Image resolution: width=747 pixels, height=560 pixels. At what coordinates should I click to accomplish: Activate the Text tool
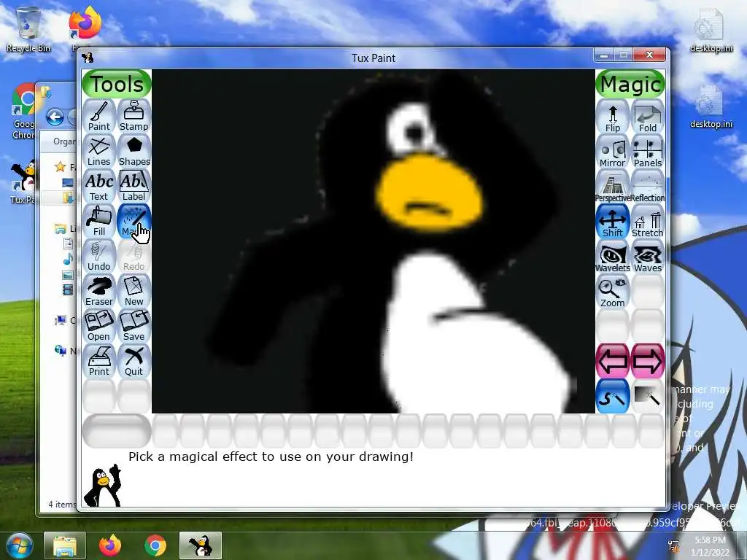tap(99, 186)
